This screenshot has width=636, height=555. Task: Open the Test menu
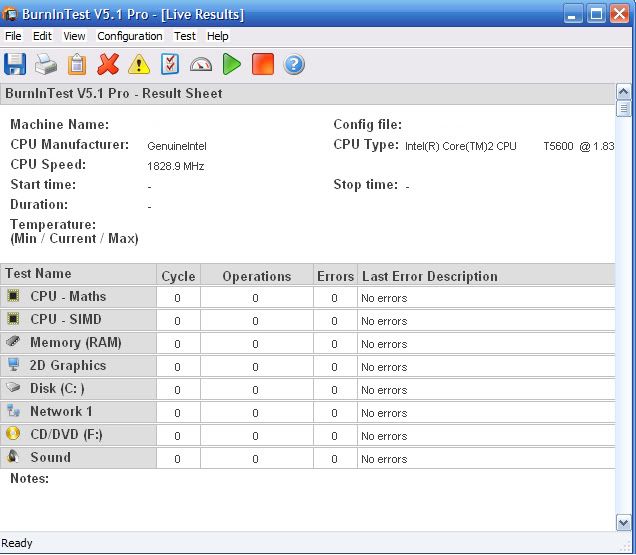[185, 36]
